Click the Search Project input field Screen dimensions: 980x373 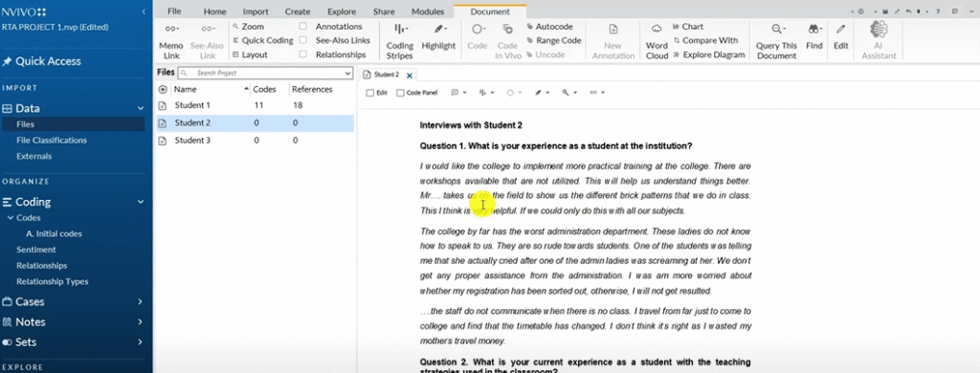tap(265, 73)
